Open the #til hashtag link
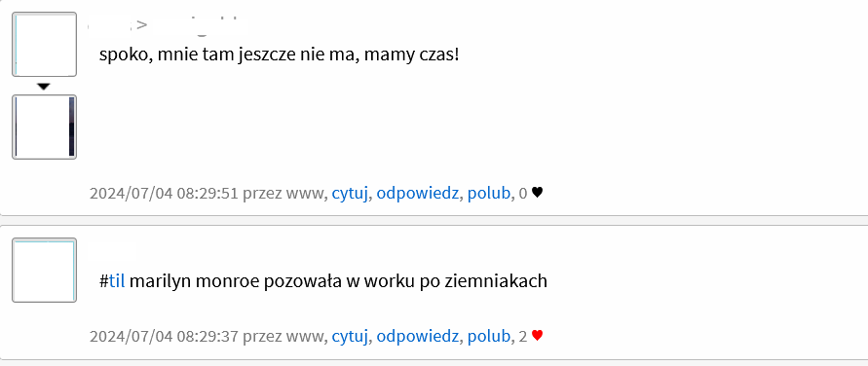 point(117,281)
